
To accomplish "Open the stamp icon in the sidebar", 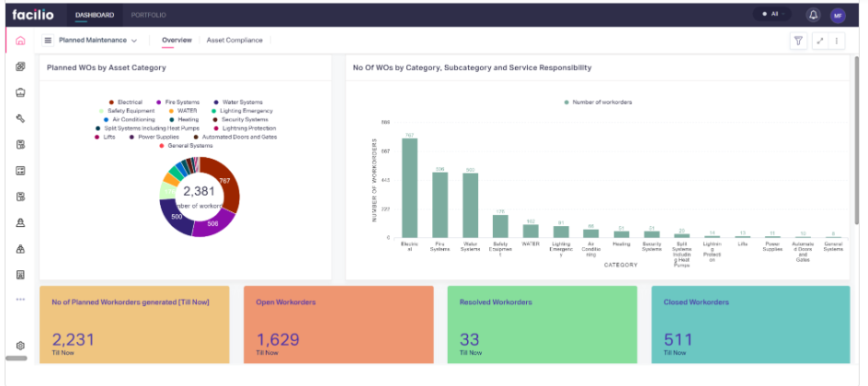I will (x=20, y=222).
